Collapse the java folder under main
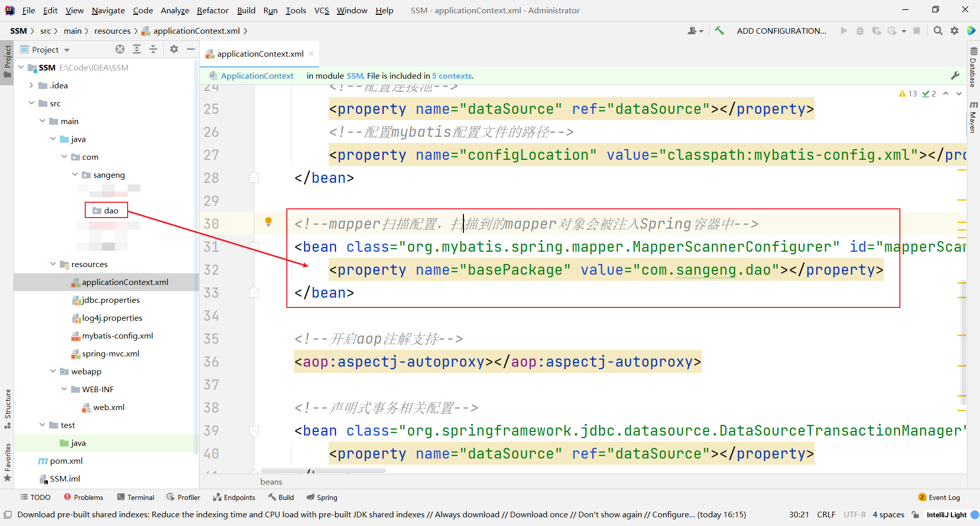 [x=53, y=139]
